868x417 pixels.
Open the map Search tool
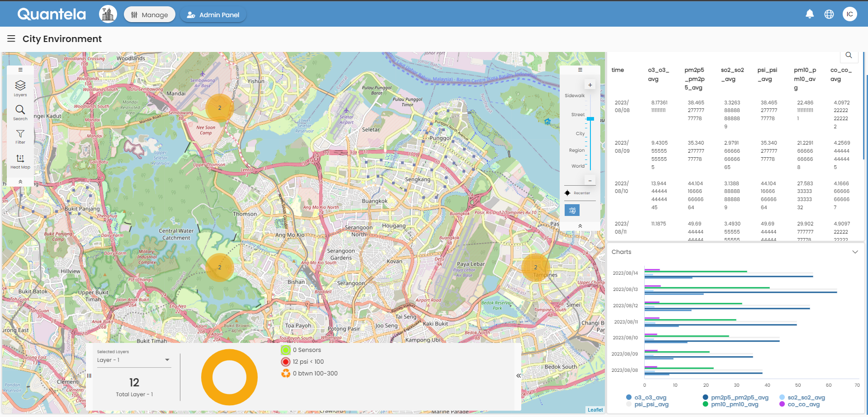coord(20,113)
